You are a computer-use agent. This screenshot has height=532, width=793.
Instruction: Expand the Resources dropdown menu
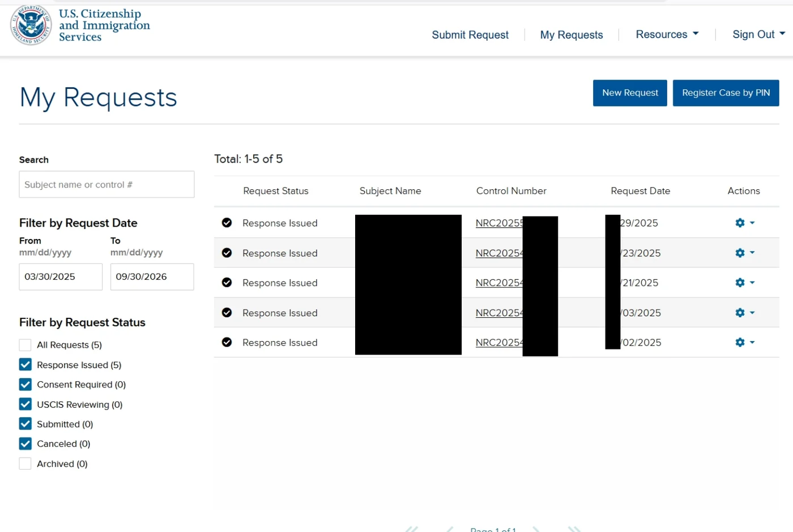click(x=667, y=35)
